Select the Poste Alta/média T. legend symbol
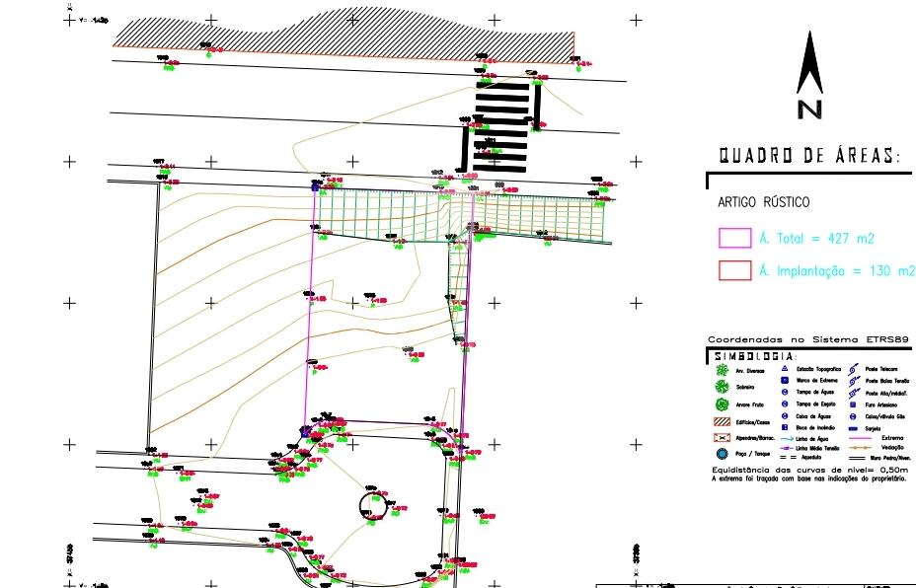The height and width of the screenshot is (588, 916). point(854,393)
